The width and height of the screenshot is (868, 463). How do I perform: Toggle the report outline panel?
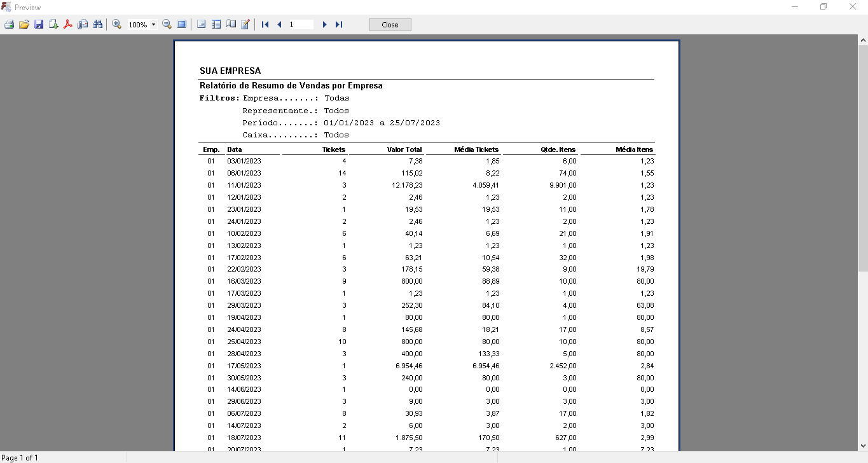(x=202, y=25)
